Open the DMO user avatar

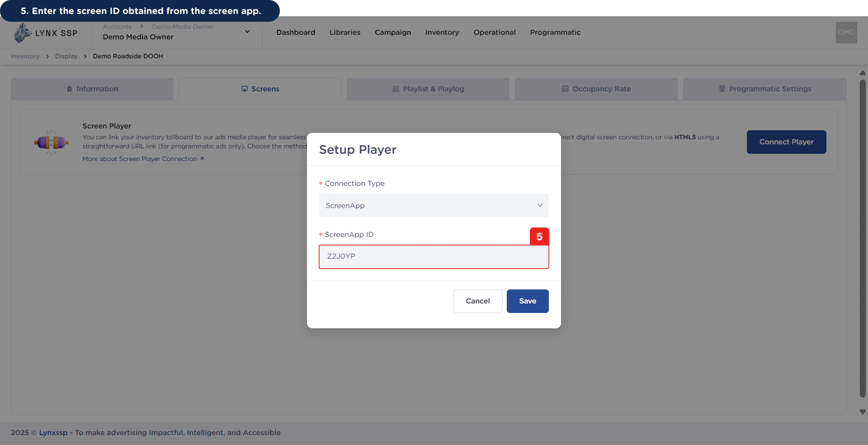[x=846, y=32]
